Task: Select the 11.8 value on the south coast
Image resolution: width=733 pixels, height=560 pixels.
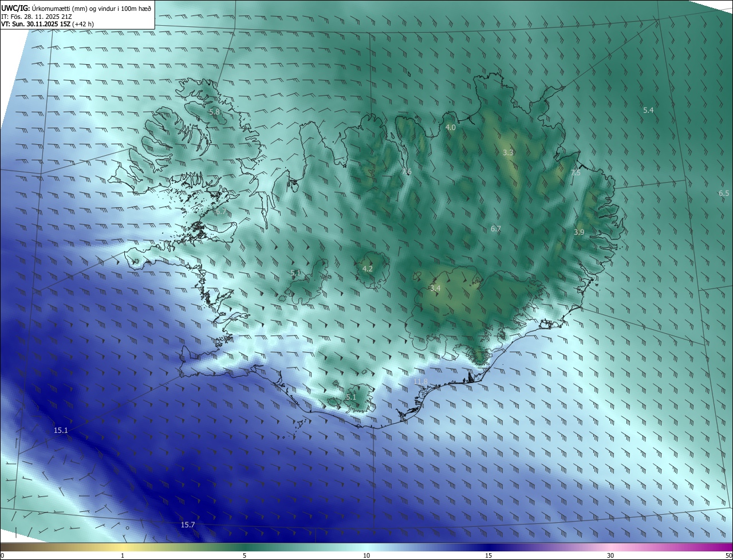Action: point(420,381)
